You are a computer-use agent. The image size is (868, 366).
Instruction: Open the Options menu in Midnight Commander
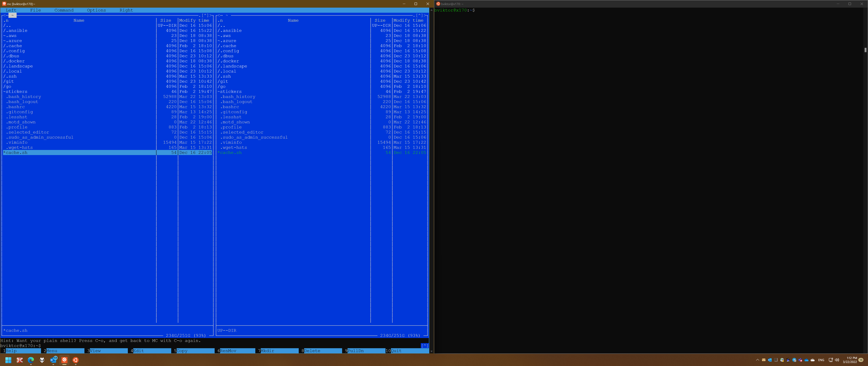pyautogui.click(x=96, y=10)
